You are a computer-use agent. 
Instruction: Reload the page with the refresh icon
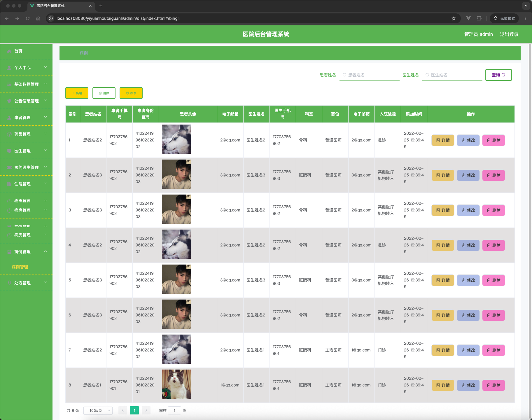click(28, 18)
